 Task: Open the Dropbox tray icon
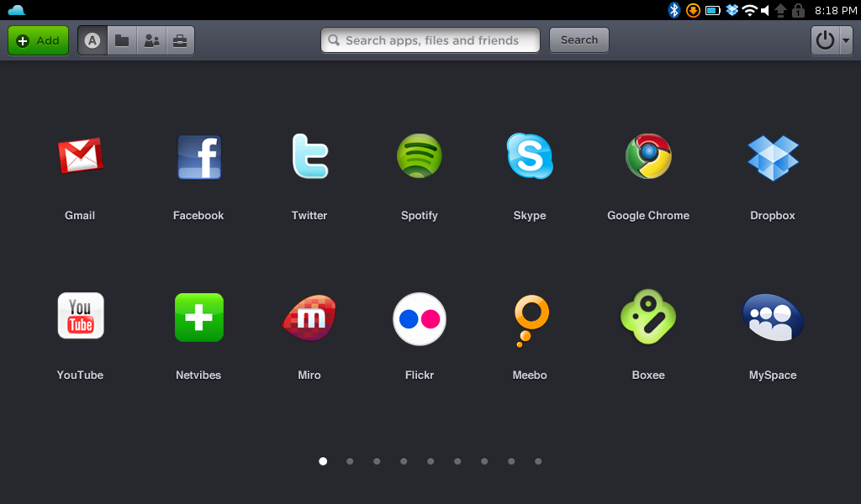click(x=732, y=10)
